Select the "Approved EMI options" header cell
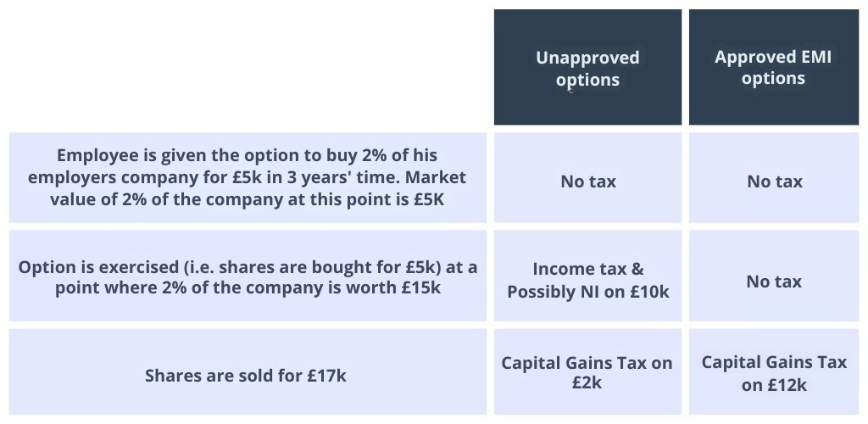 (773, 68)
